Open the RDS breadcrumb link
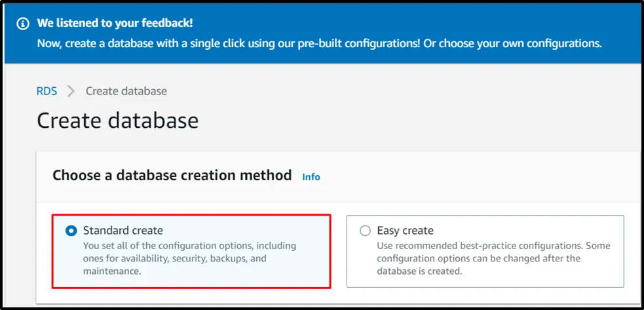This screenshot has width=644, height=310. pos(47,91)
